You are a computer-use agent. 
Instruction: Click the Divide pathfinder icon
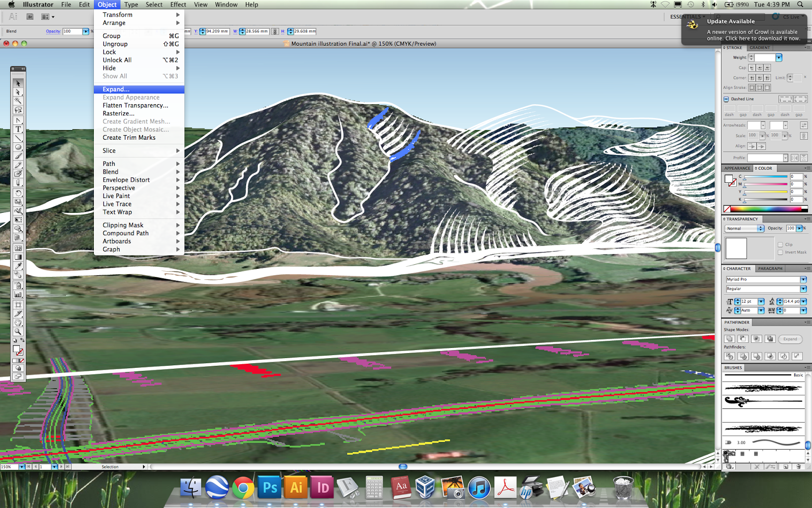coord(730,356)
